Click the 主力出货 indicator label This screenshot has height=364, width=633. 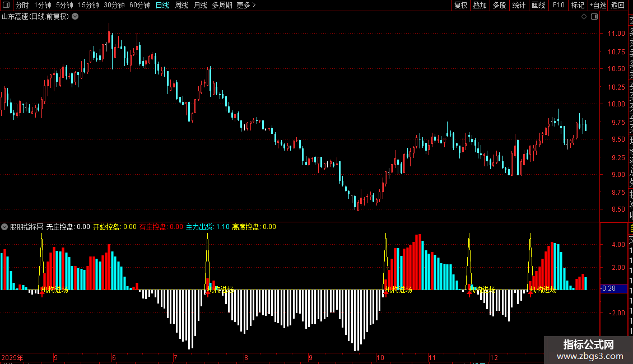coord(199,227)
